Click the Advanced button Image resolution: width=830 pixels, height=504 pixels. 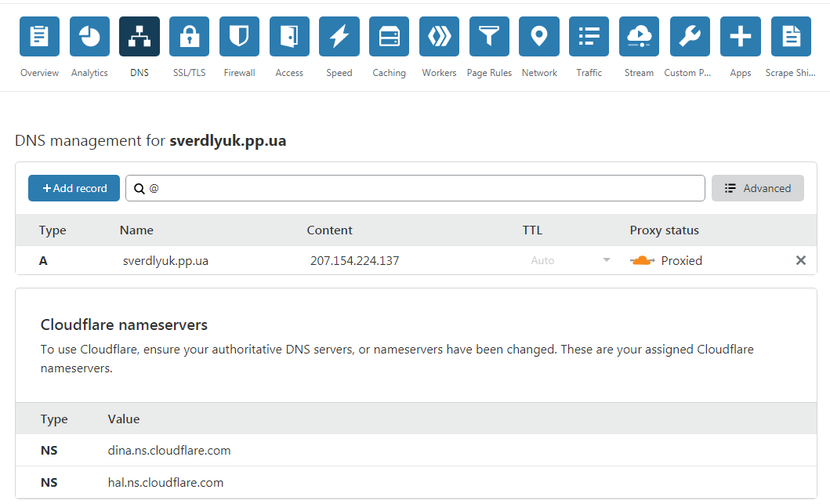[x=757, y=188]
